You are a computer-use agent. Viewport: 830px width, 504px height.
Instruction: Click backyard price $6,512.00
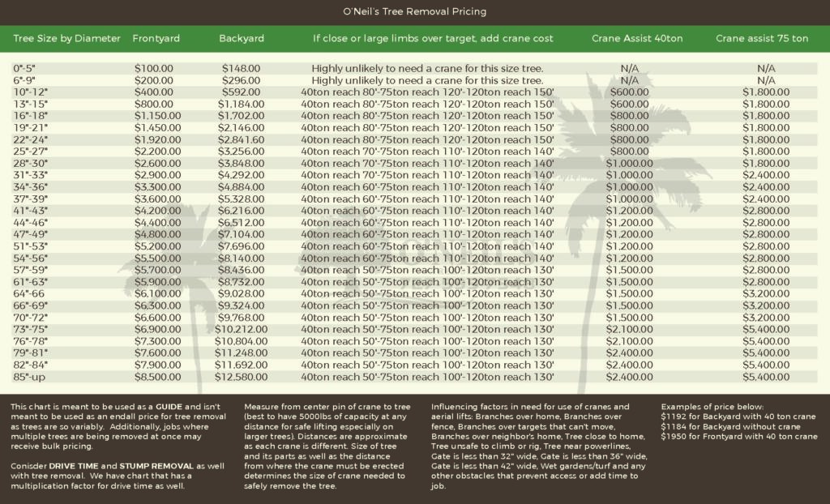coord(242,223)
